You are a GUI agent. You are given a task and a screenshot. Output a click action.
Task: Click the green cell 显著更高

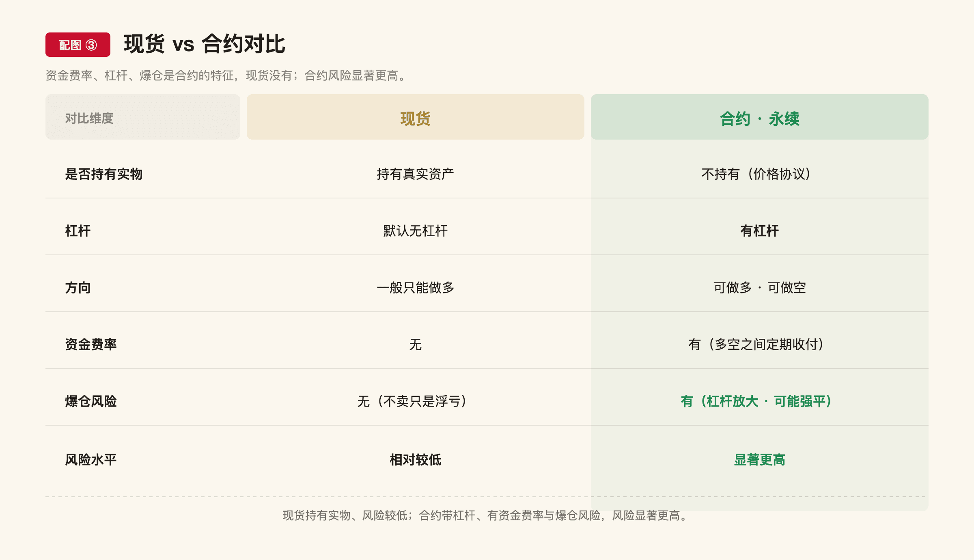tap(760, 460)
